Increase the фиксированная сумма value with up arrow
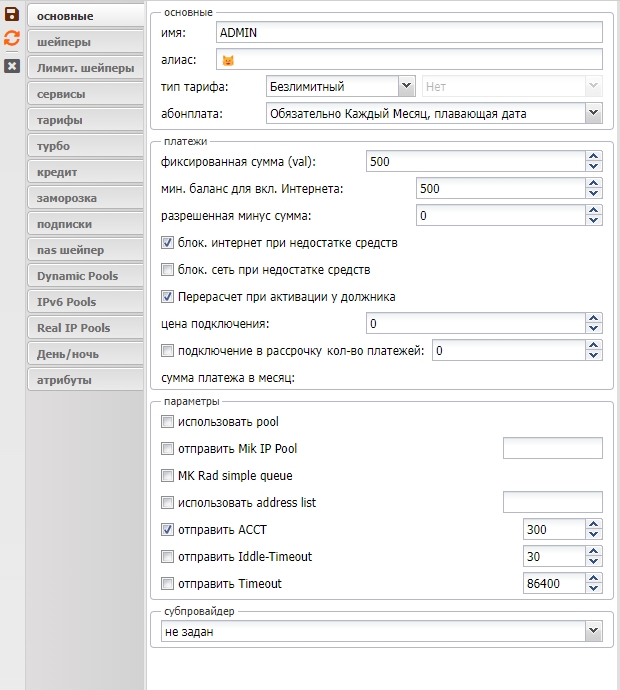 (594, 156)
